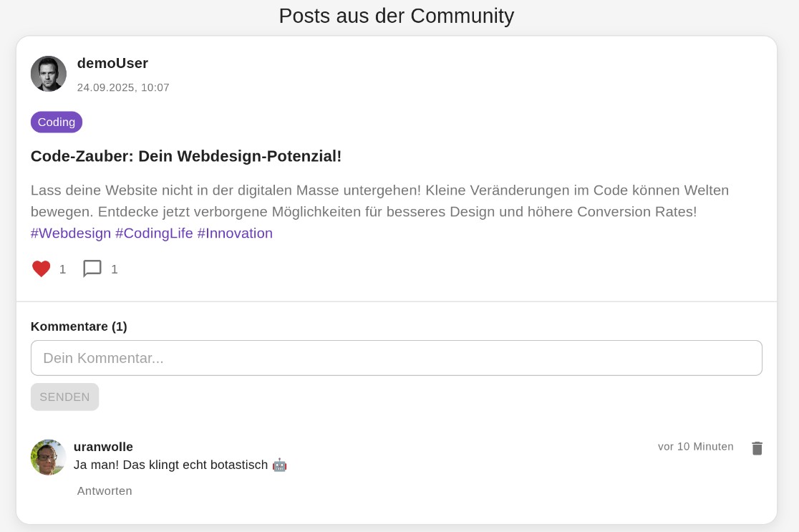The height and width of the screenshot is (532, 799).
Task: Click uranwolle's avatar image
Action: 49,458
